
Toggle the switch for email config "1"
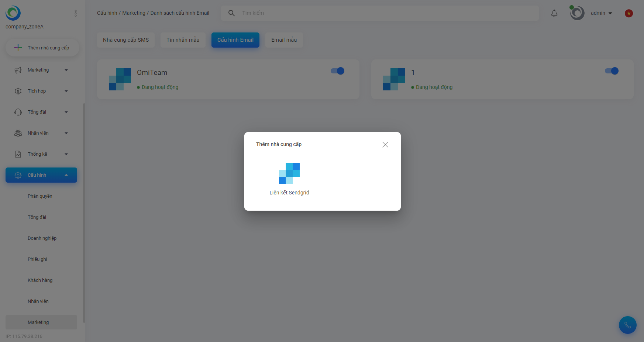pyautogui.click(x=612, y=71)
